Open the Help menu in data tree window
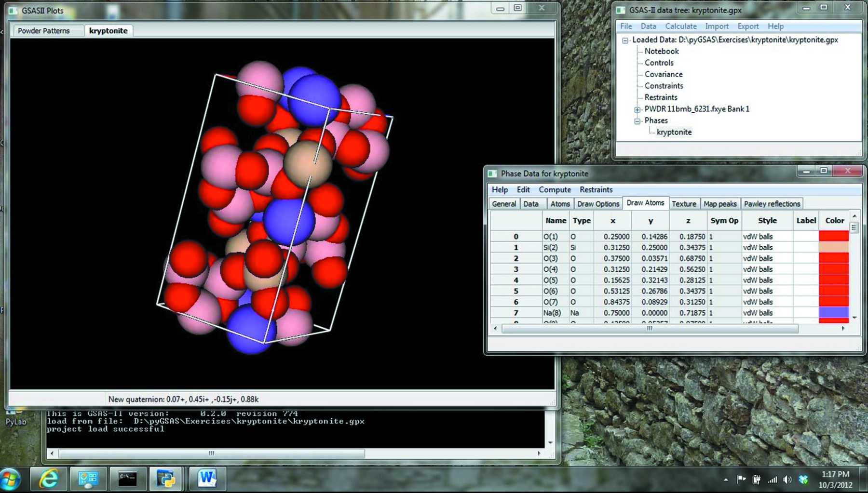868x493 pixels. point(775,27)
